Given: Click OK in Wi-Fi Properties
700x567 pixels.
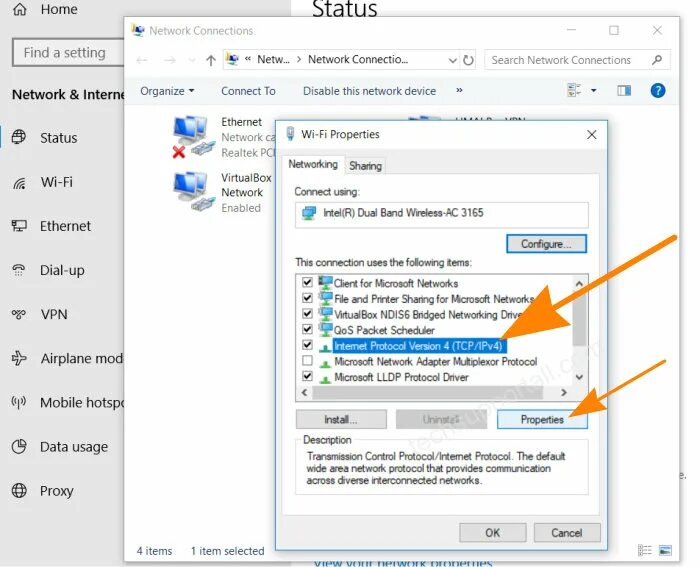Looking at the screenshot, I should [492, 533].
